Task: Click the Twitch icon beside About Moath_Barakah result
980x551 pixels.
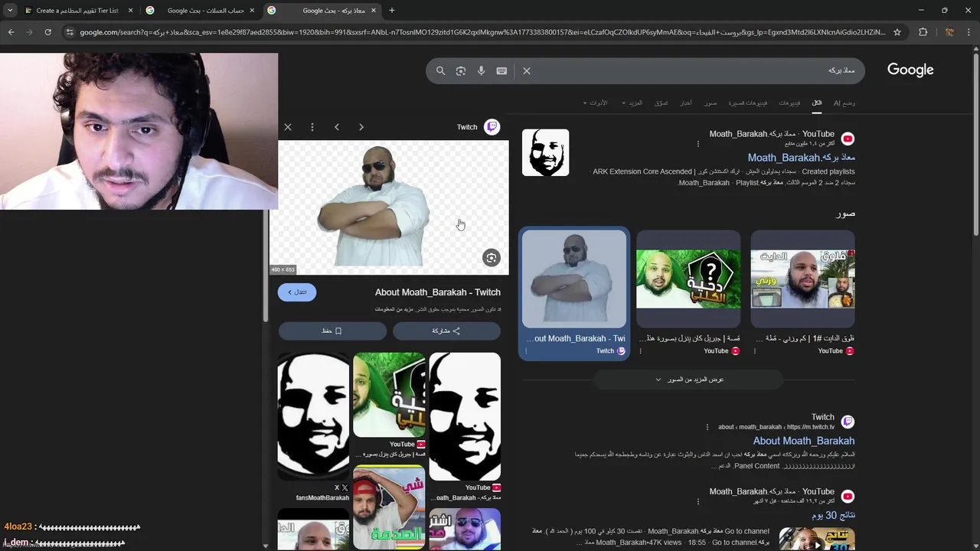Action: 848,422
